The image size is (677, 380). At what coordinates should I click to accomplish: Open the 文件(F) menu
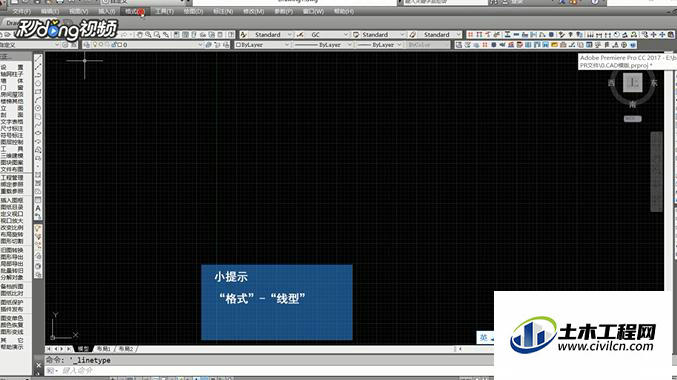21,11
